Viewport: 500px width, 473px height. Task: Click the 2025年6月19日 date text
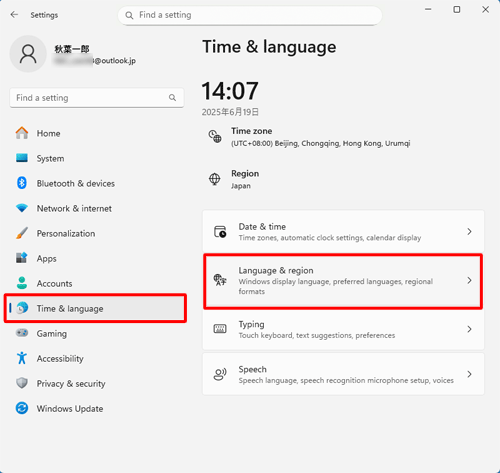pos(230,112)
